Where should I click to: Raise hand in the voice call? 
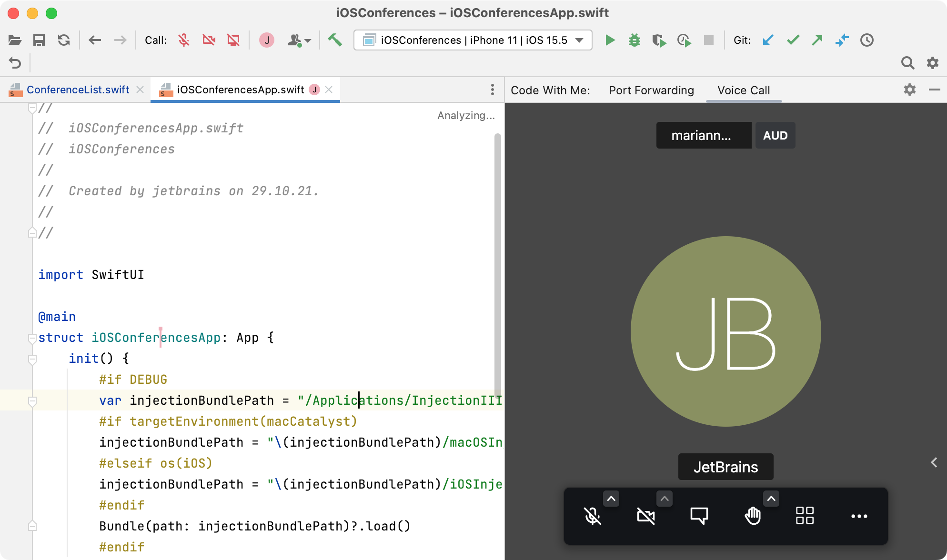[x=753, y=516]
